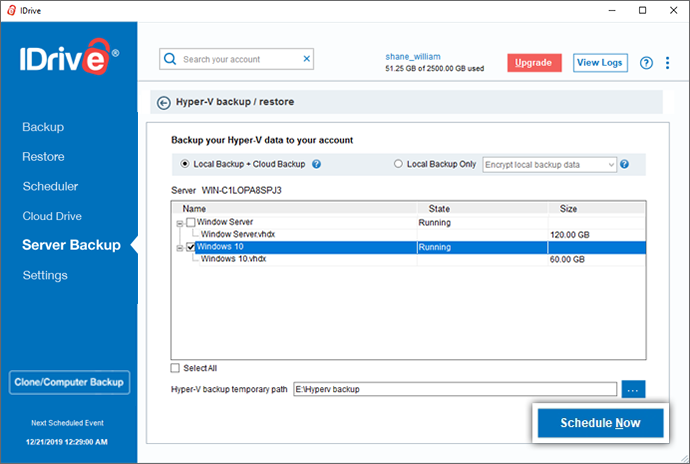Click the Schedule Now button
Image resolution: width=690 pixels, height=464 pixels.
(x=600, y=423)
